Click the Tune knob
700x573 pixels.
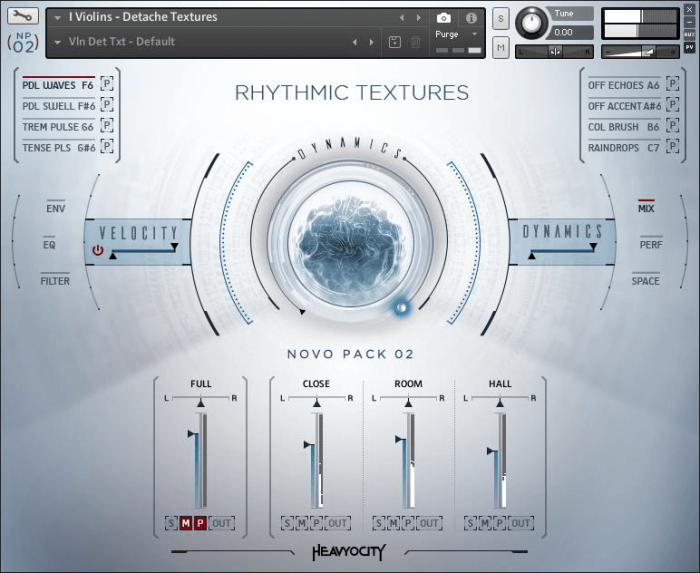click(530, 23)
